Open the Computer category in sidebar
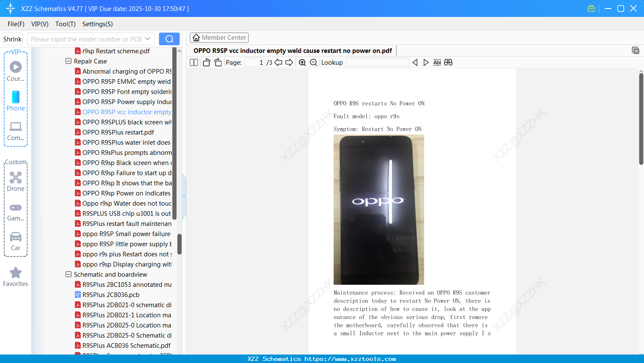 click(x=16, y=131)
